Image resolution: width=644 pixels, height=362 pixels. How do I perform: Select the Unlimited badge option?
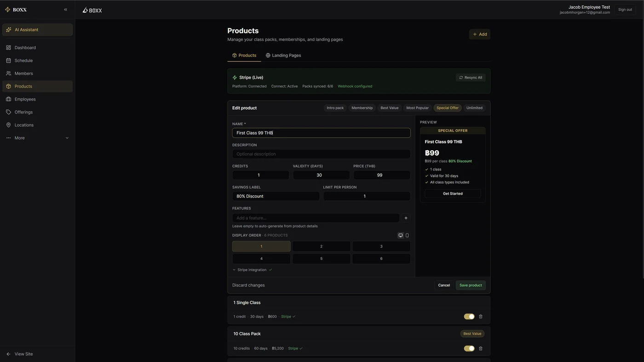click(x=474, y=107)
